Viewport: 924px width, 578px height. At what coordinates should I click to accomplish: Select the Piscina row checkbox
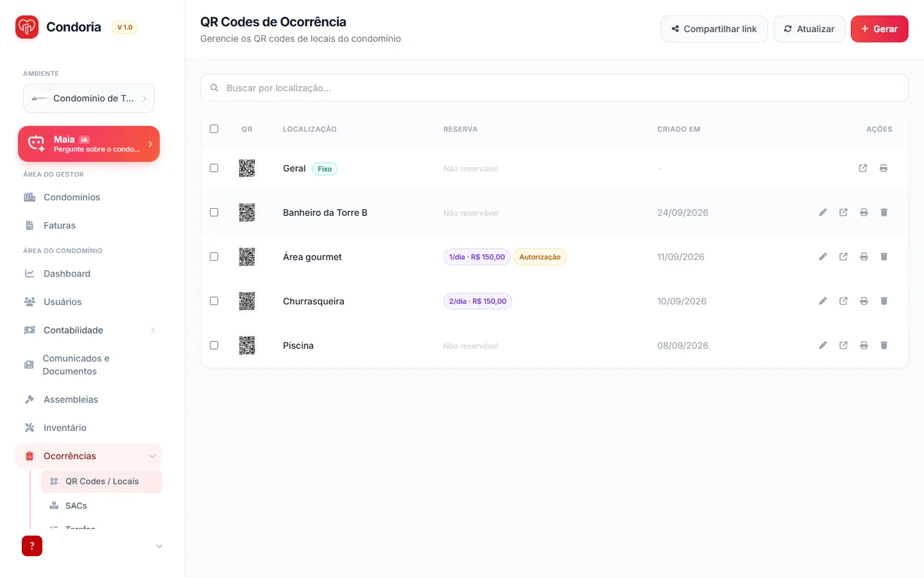pyautogui.click(x=214, y=346)
